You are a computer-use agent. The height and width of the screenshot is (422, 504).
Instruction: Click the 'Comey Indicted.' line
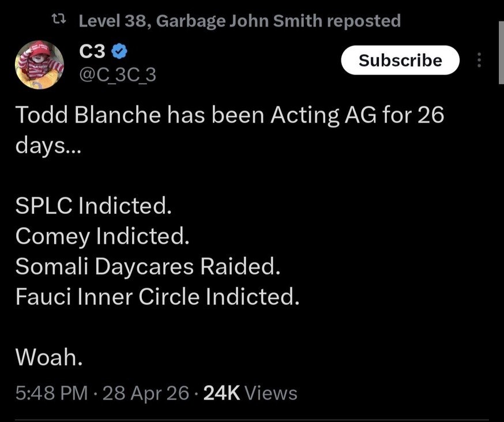coord(102,236)
